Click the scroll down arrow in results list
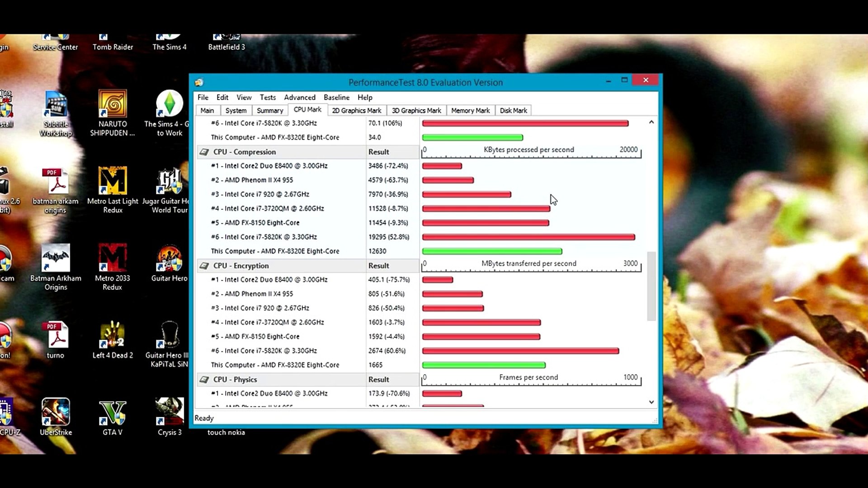This screenshot has height=488, width=868. (651, 402)
